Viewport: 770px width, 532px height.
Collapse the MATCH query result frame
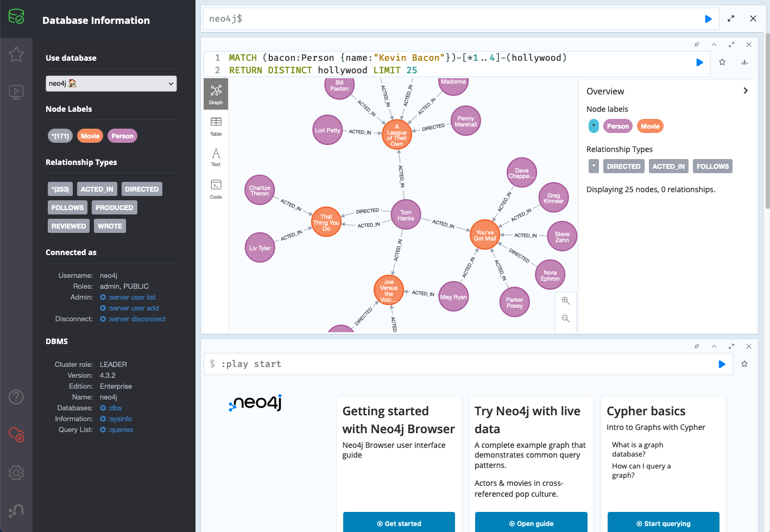714,45
